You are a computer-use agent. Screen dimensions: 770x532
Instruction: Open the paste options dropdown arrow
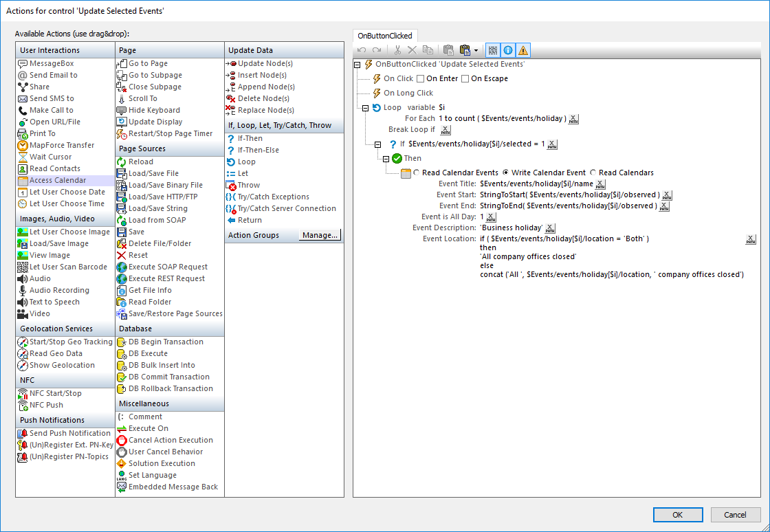(476, 50)
